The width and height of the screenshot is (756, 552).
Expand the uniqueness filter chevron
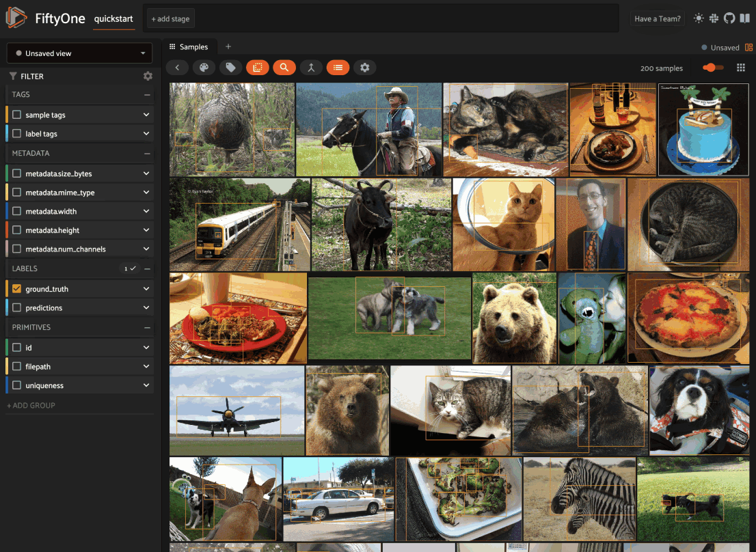point(146,385)
